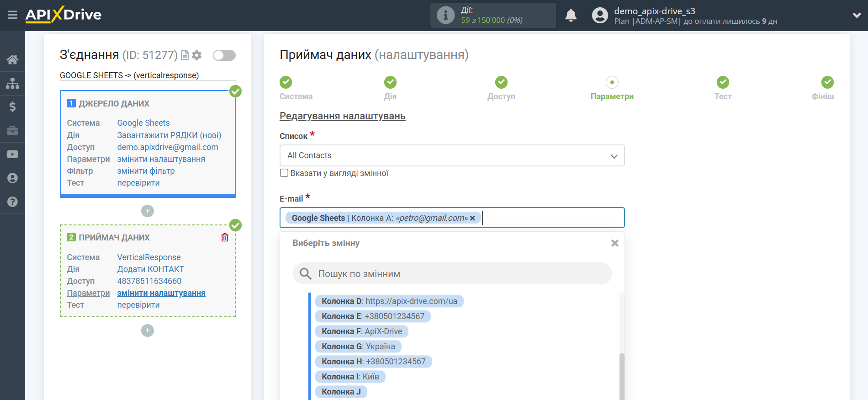Image resolution: width=868 pixels, height=400 pixels.
Task: Click source змінити налаштування link
Action: 161,159
